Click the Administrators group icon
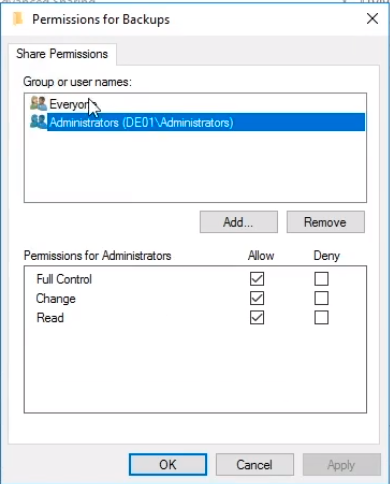The height and width of the screenshot is (484, 390). point(38,122)
